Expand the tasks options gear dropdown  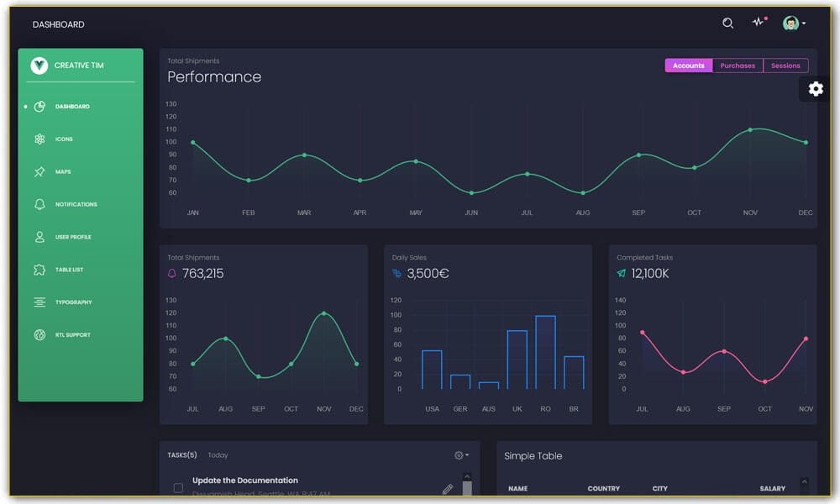coord(459,454)
